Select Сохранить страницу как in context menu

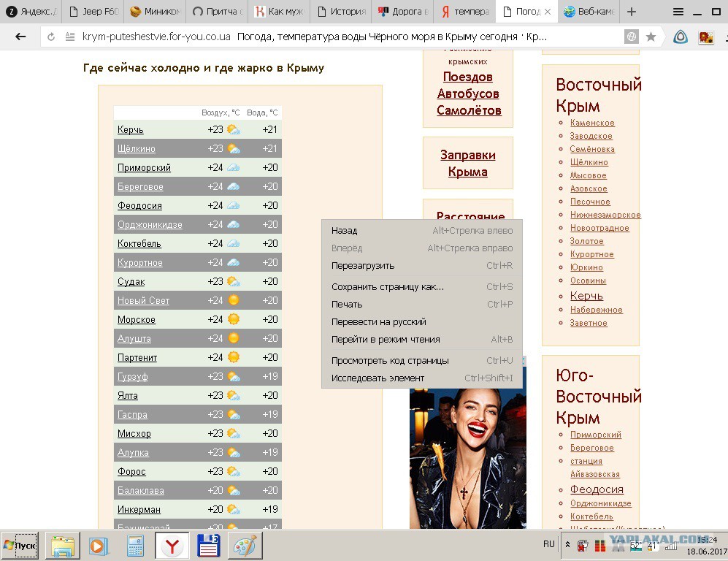(421, 287)
